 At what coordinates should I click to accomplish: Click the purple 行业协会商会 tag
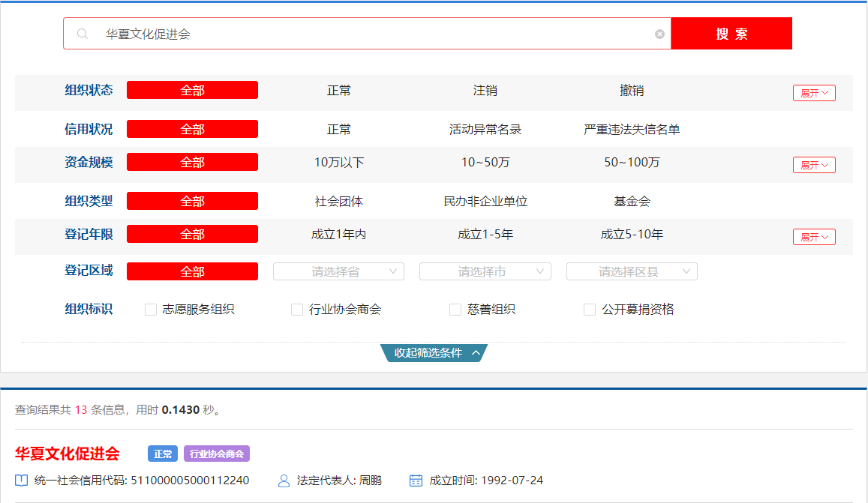click(217, 454)
